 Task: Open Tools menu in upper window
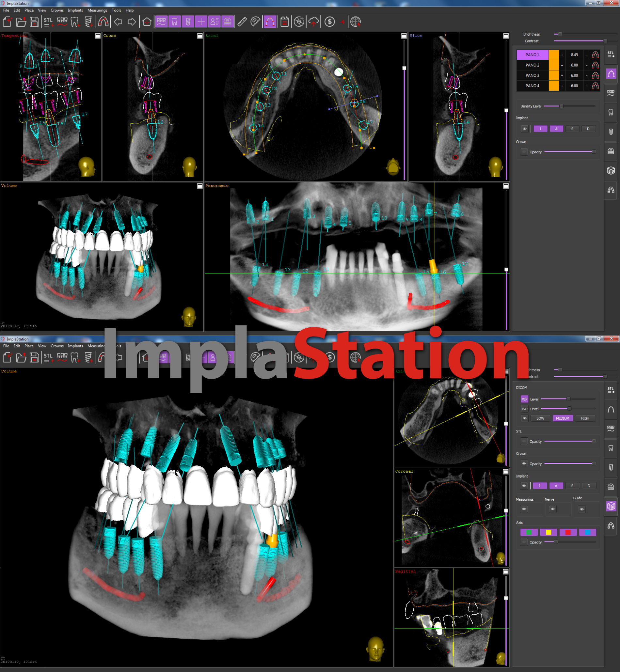(x=117, y=10)
